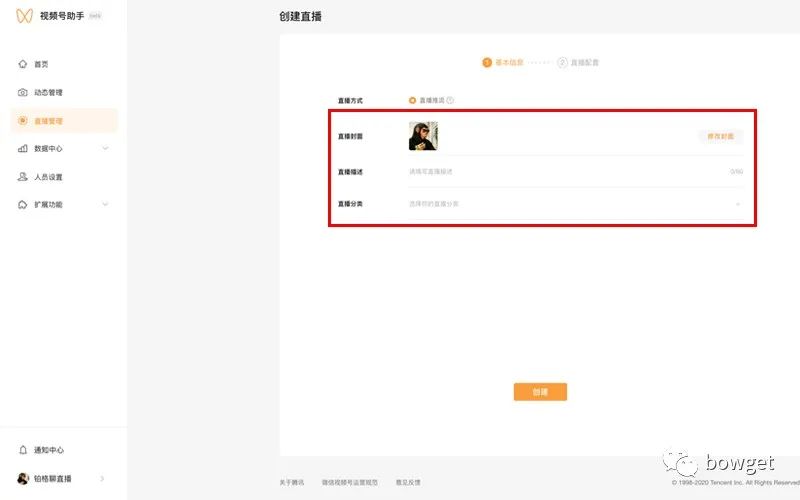Click the 人员设置 person icon
The height and width of the screenshot is (500, 800).
pyautogui.click(x=23, y=177)
